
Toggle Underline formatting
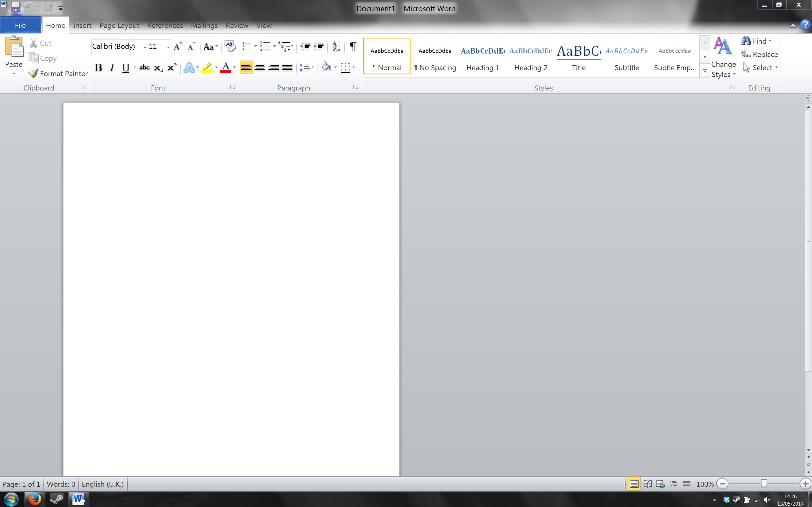pyautogui.click(x=126, y=68)
